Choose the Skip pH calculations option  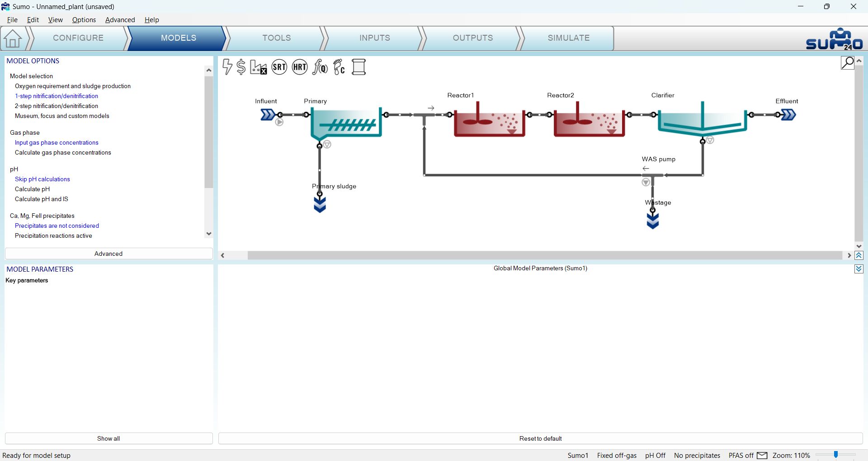click(x=42, y=179)
